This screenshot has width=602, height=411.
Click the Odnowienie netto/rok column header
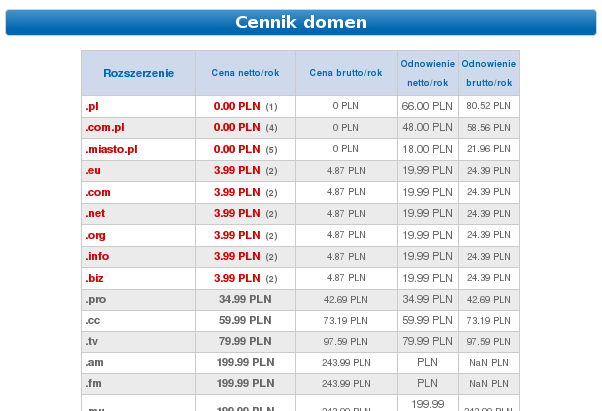tap(428, 73)
